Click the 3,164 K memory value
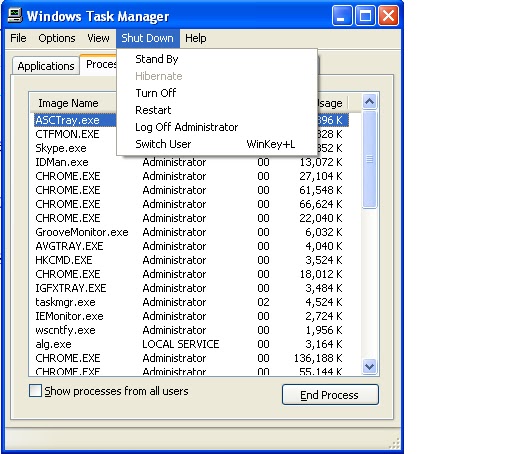Screen dimensions: 512x454 click(x=324, y=344)
